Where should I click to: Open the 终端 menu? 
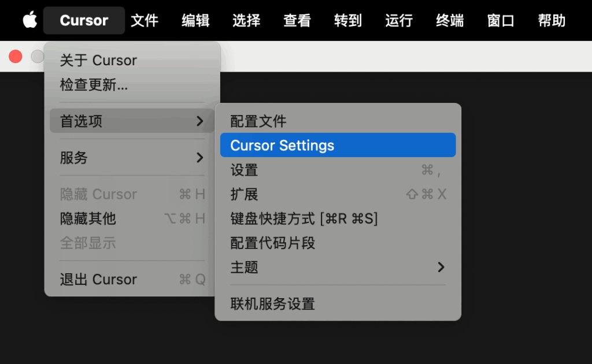coord(450,21)
